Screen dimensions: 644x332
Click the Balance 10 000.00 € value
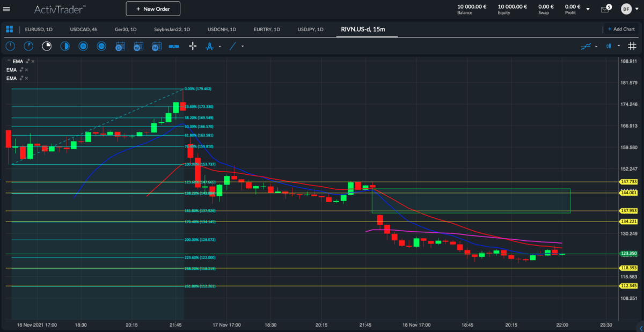[x=472, y=7]
